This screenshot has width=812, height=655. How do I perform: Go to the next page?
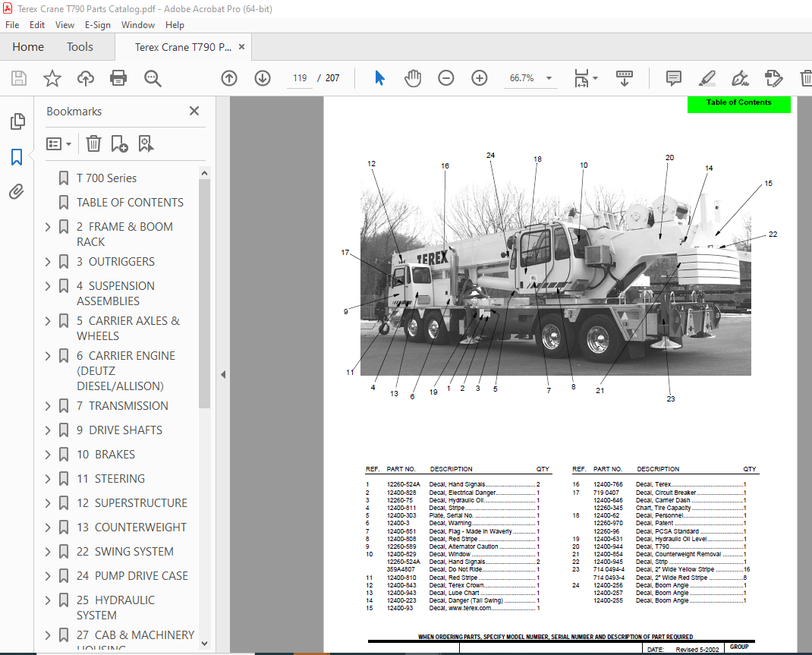point(263,78)
